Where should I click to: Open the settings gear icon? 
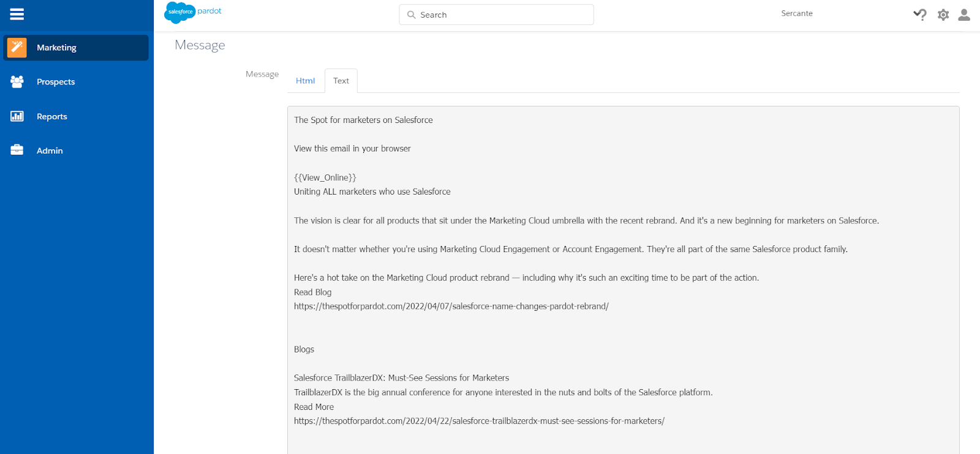[x=943, y=15]
